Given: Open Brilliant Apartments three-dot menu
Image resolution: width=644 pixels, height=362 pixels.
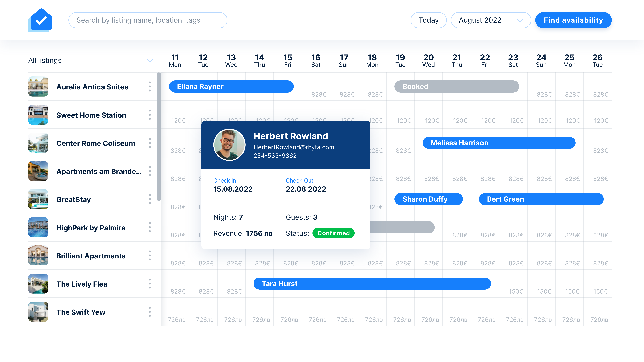Looking at the screenshot, I should pos(150,256).
